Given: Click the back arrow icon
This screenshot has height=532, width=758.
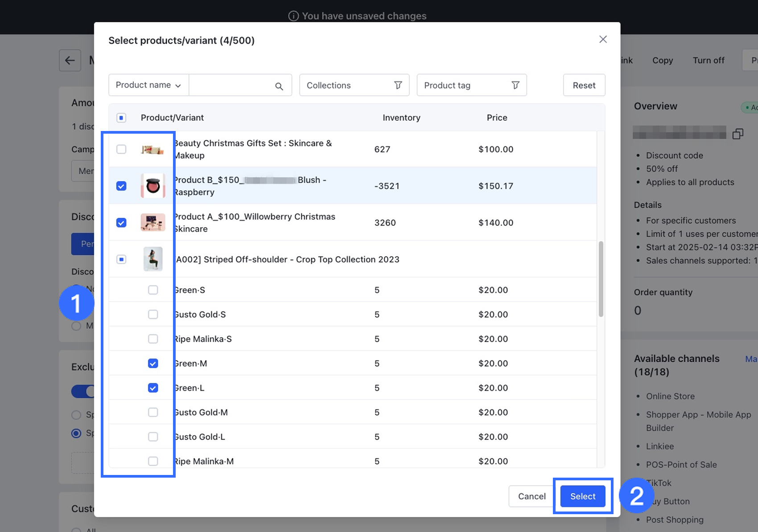Looking at the screenshot, I should pyautogui.click(x=70, y=60).
